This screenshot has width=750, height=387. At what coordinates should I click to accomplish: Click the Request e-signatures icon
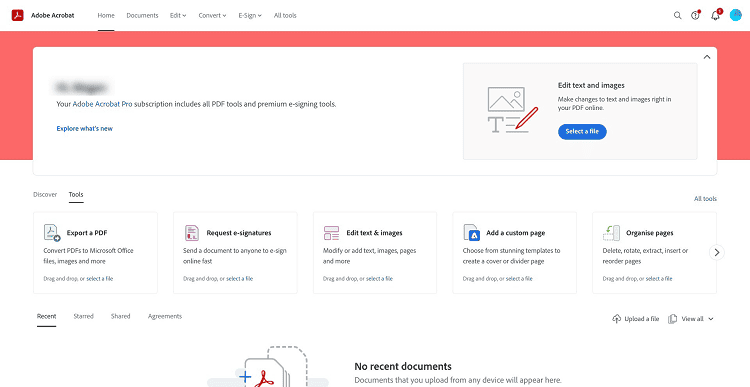[x=192, y=232]
